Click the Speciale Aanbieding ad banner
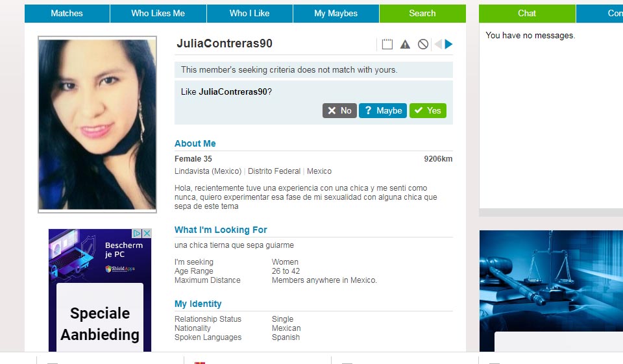The image size is (623, 364). pyautogui.click(x=100, y=323)
